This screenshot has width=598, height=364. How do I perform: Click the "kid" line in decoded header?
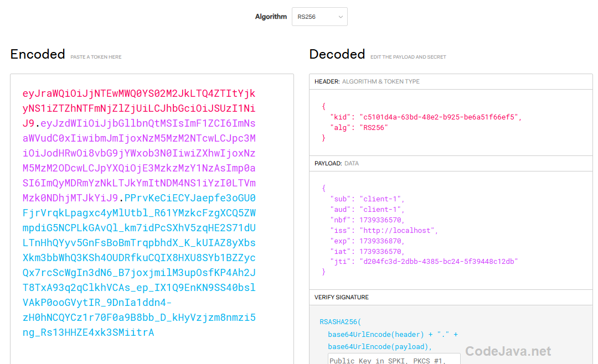tap(426, 117)
